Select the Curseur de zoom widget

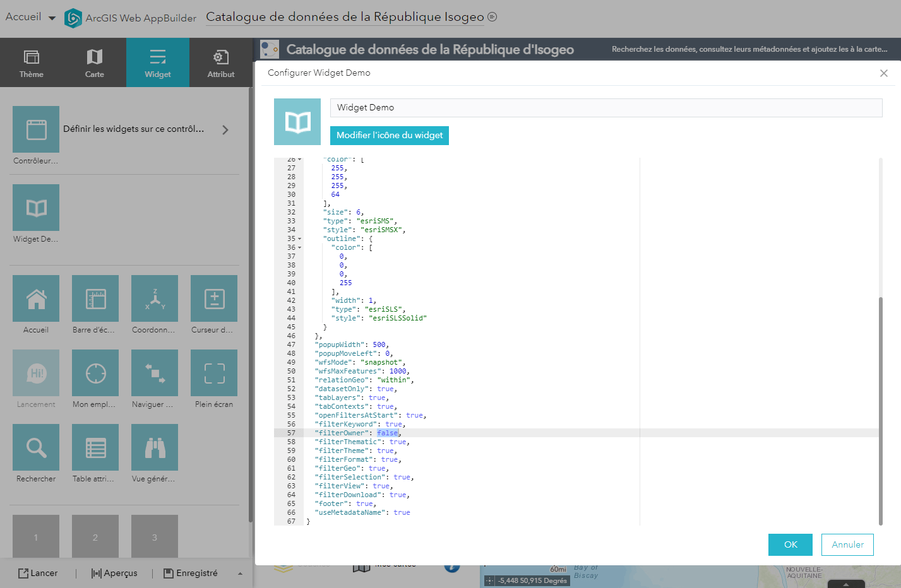pos(214,298)
